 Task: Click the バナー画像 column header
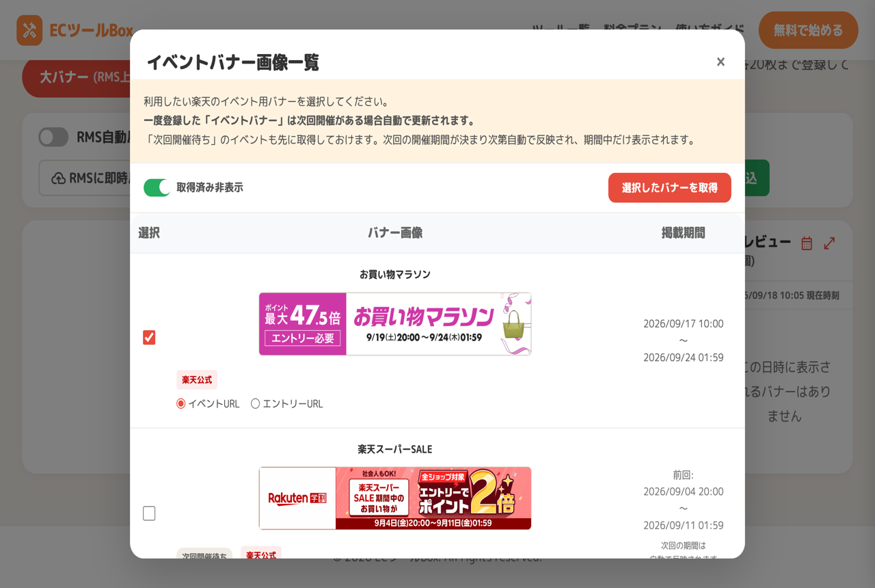click(395, 232)
